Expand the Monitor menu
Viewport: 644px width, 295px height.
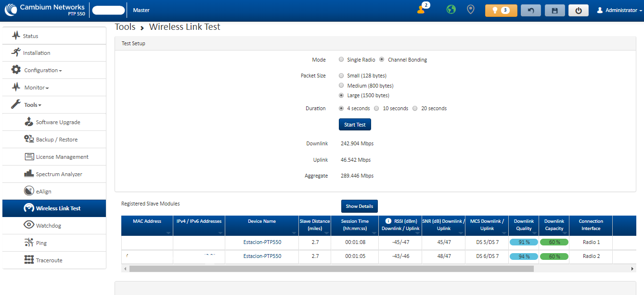[x=36, y=88]
